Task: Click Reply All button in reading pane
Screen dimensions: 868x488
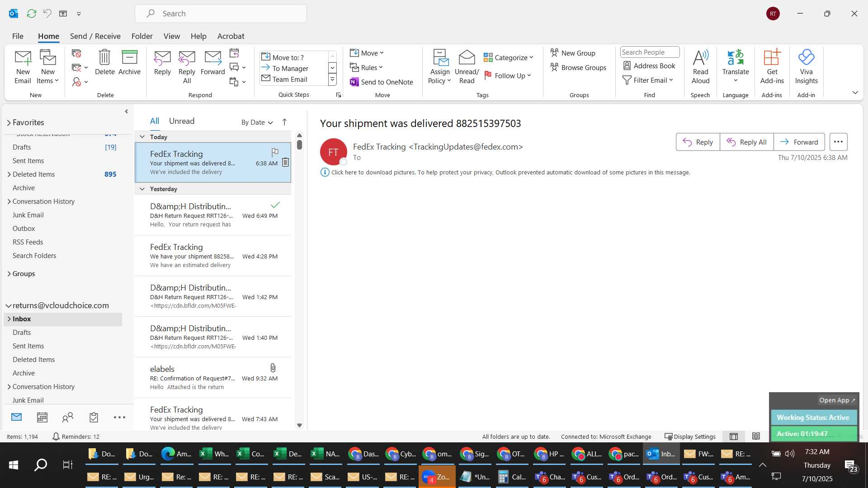Action: (x=746, y=142)
